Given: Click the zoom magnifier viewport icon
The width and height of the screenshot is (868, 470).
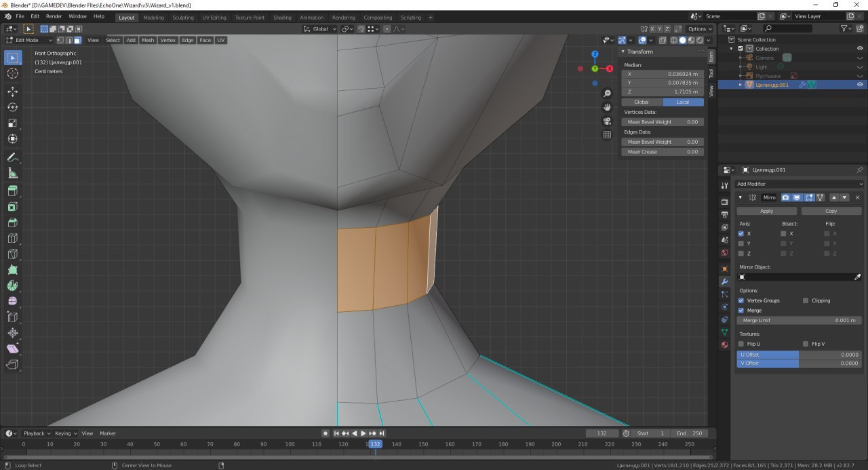Looking at the screenshot, I should tap(607, 94).
